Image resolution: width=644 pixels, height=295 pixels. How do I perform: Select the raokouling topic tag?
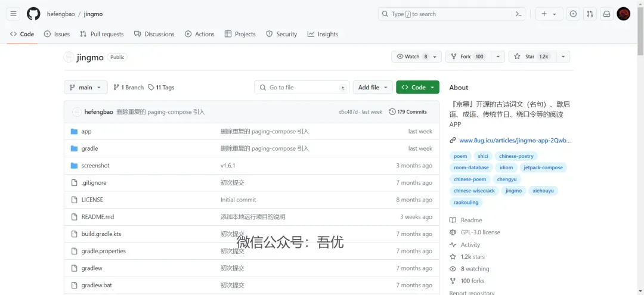(x=466, y=202)
